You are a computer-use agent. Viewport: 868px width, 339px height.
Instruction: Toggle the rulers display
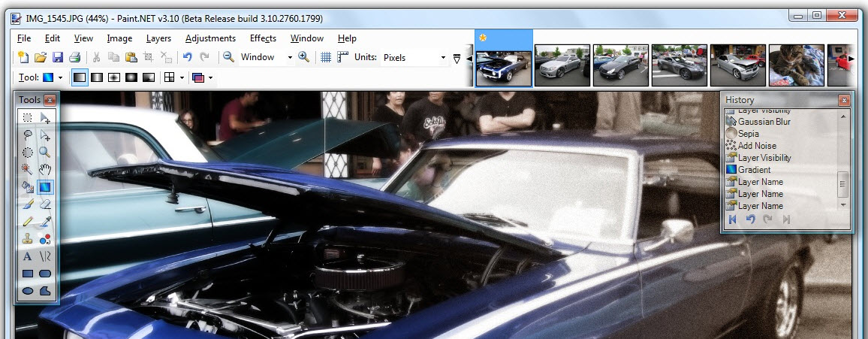342,57
